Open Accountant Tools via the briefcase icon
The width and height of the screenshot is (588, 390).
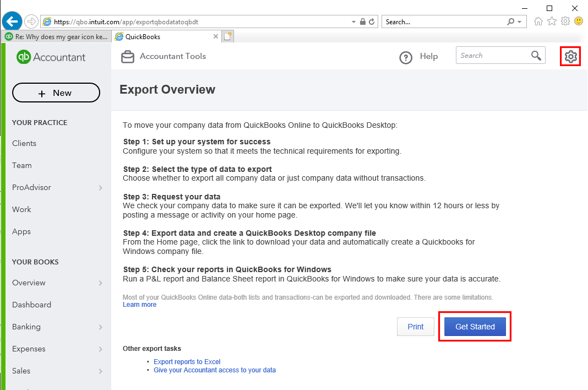127,56
